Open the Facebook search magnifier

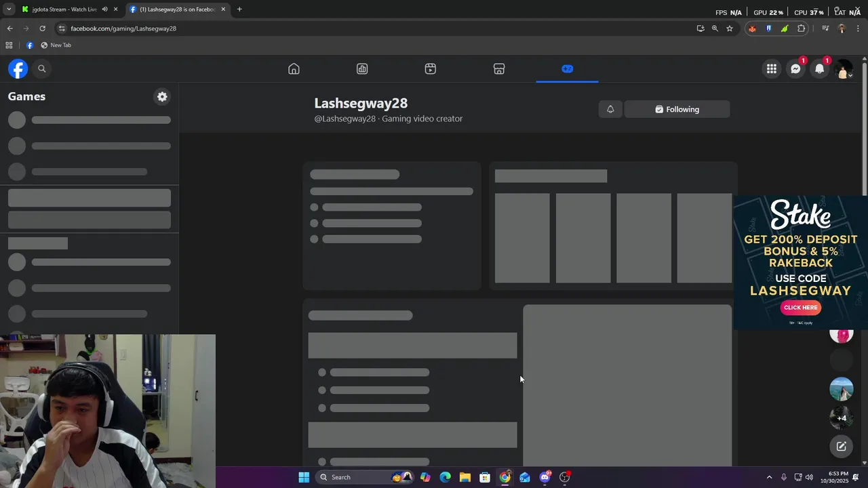[x=41, y=68]
